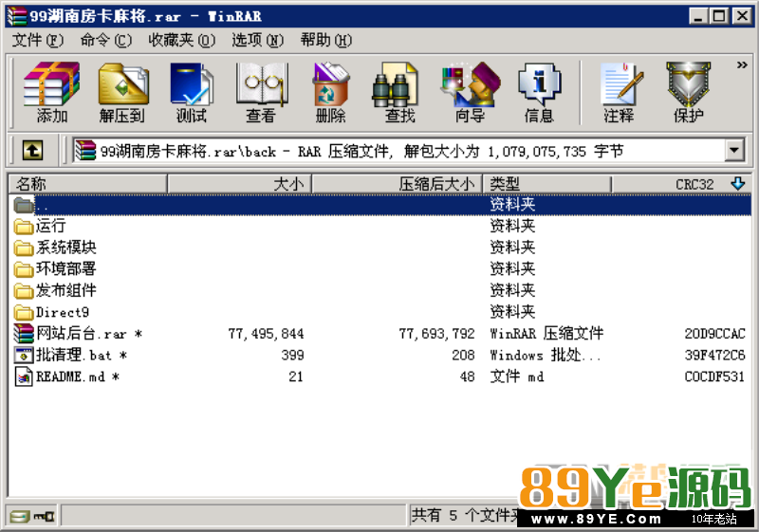Click the 'Windows 批处...' type cell
Screen dimensions: 759x532
[545, 356]
